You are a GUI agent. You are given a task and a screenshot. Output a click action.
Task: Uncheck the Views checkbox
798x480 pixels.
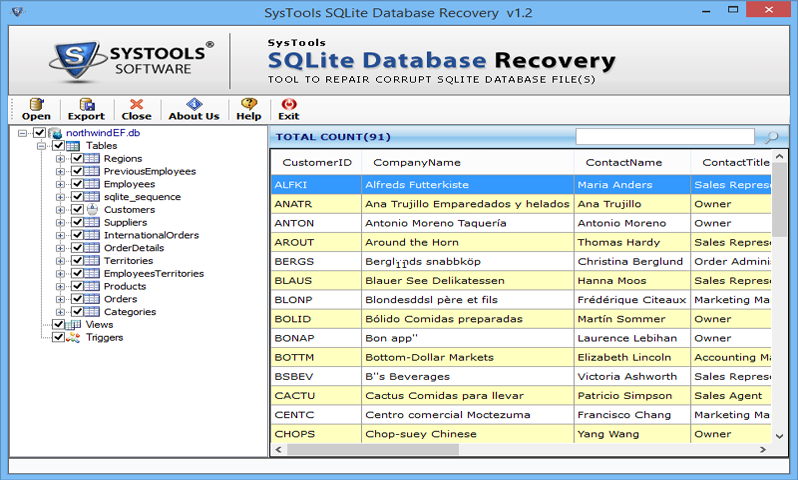coord(59,324)
